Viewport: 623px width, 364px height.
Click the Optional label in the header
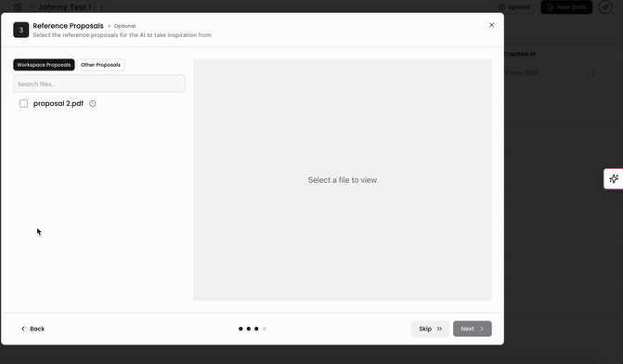point(124,26)
